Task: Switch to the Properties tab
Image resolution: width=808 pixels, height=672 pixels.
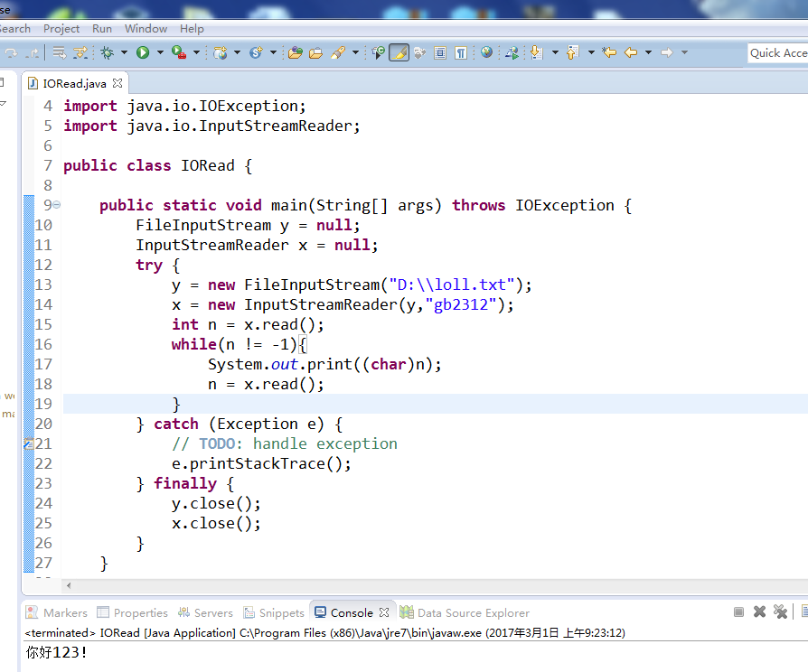Action: point(133,612)
